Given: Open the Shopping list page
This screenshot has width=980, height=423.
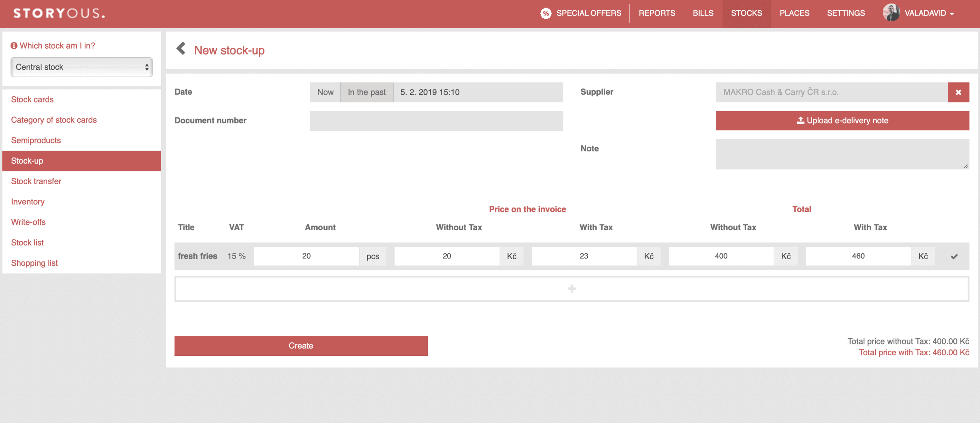Looking at the screenshot, I should pos(34,263).
